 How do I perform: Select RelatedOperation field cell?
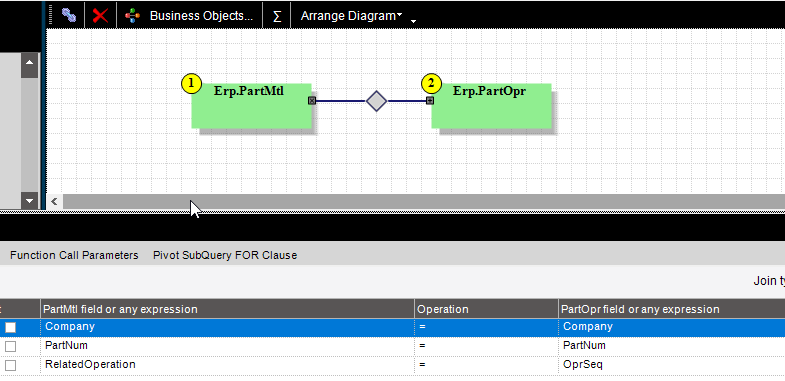pos(227,365)
